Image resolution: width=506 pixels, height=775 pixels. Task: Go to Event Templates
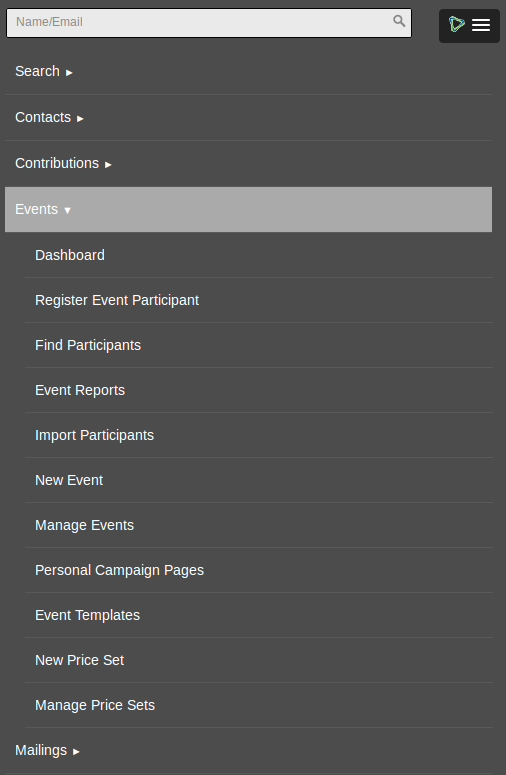pos(258,615)
